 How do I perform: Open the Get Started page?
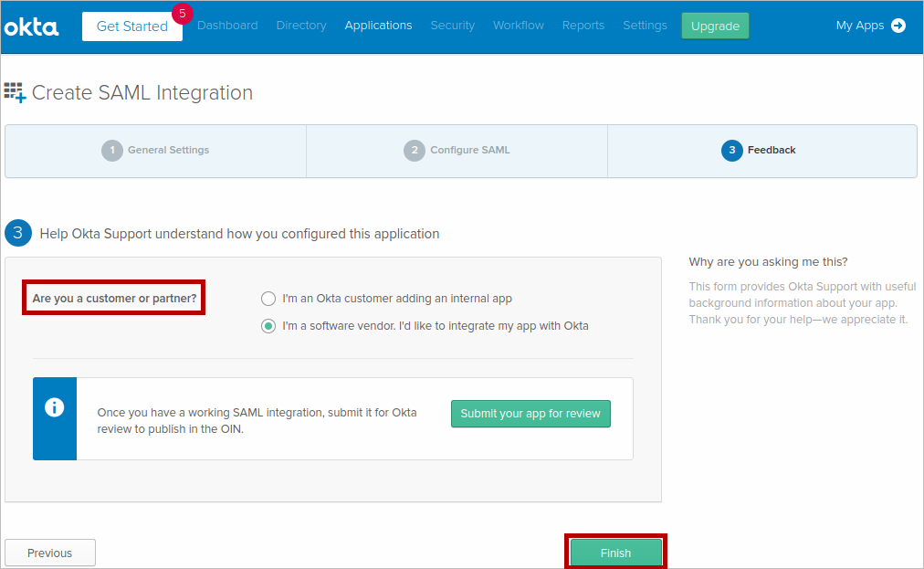tap(132, 26)
